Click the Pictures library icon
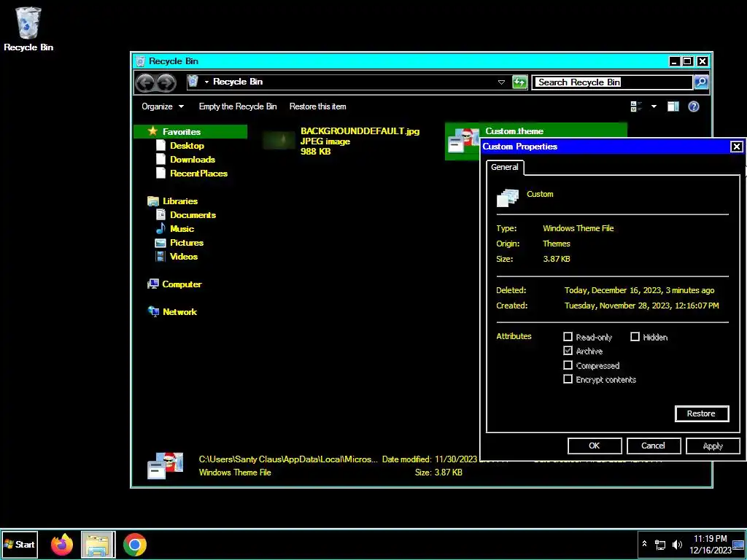The width and height of the screenshot is (747, 560). tap(160, 243)
